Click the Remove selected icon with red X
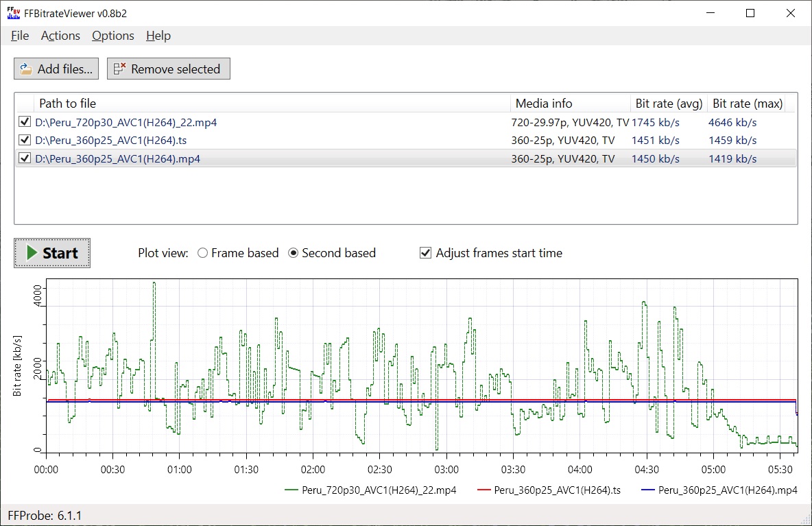 120,69
